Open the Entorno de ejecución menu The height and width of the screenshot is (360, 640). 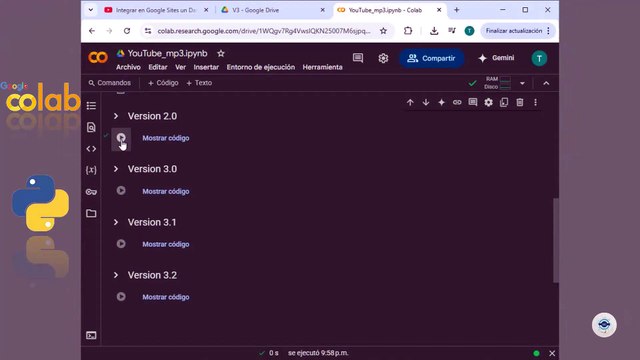point(261,67)
